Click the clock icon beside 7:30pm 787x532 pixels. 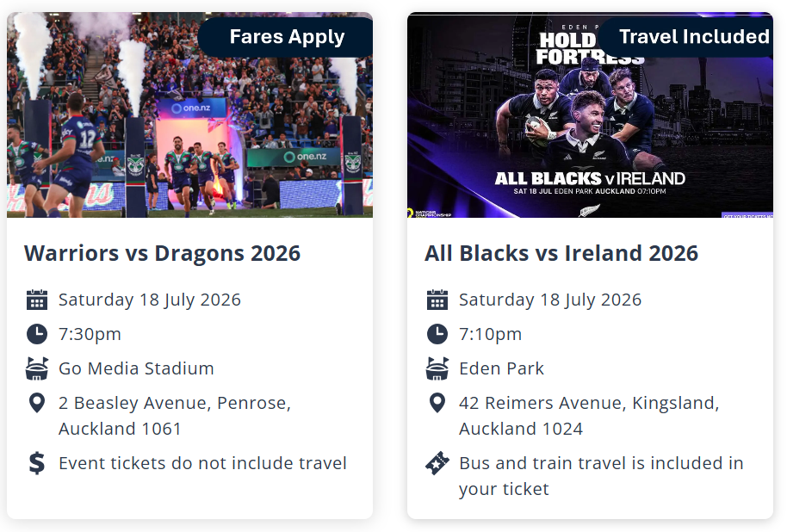tap(37, 334)
